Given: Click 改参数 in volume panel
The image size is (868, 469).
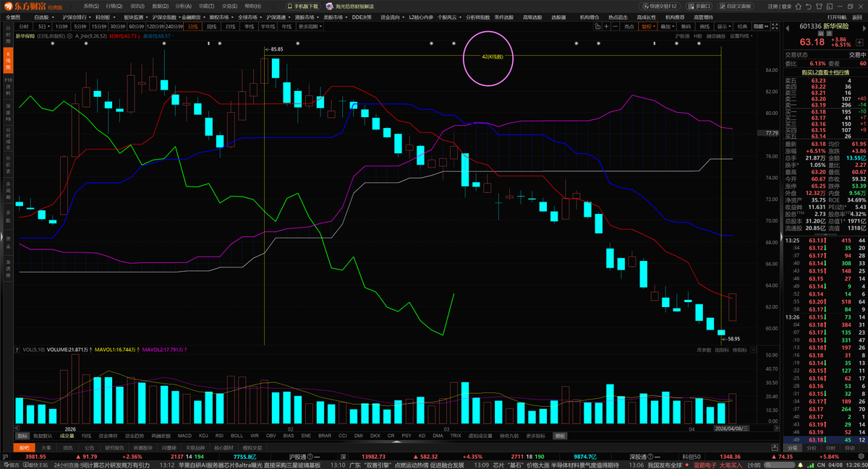Looking at the screenshot, I should [x=704, y=350].
